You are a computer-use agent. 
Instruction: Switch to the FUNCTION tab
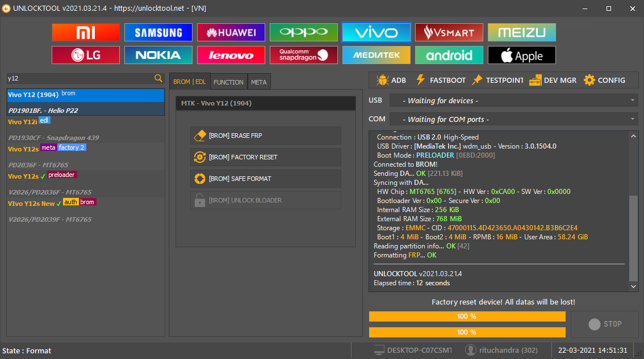pos(228,82)
